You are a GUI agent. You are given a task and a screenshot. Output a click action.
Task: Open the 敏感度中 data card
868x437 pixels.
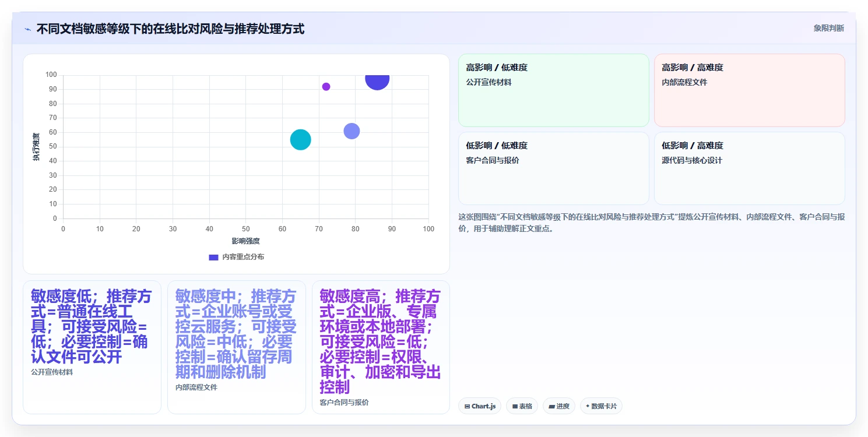point(237,347)
